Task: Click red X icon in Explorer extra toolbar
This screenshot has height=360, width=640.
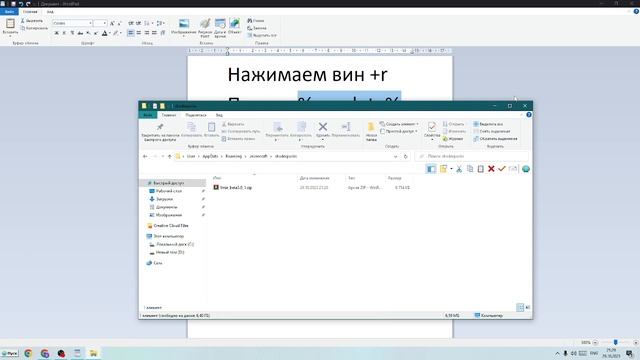Action: (x=491, y=169)
